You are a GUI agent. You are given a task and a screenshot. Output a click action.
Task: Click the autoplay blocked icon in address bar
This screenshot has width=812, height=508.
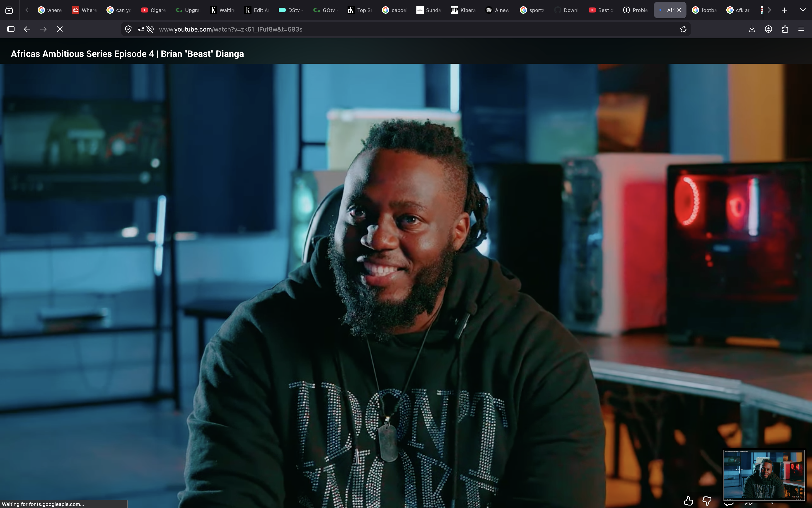click(150, 29)
